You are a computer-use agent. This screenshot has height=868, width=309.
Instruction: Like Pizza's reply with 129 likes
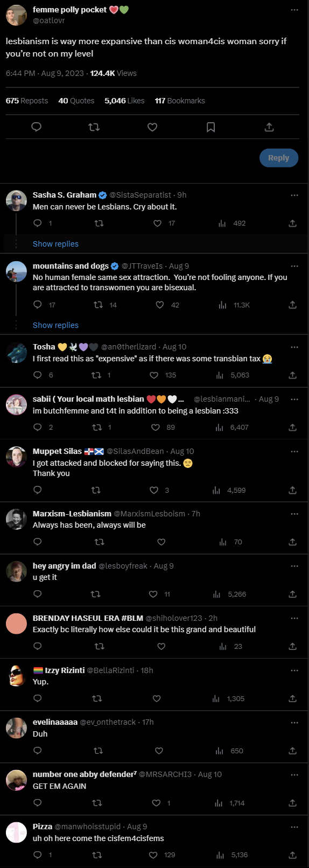point(153,855)
